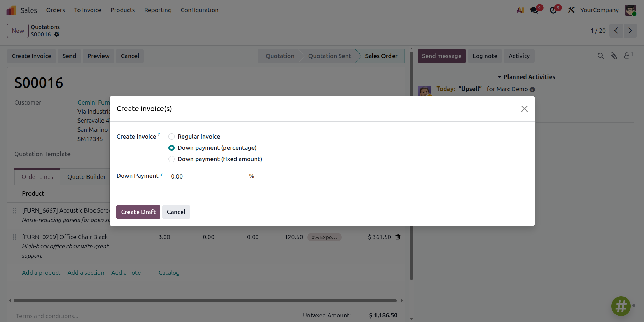The image size is (644, 322).
Task: Open the user avatar menu
Action: point(630,10)
